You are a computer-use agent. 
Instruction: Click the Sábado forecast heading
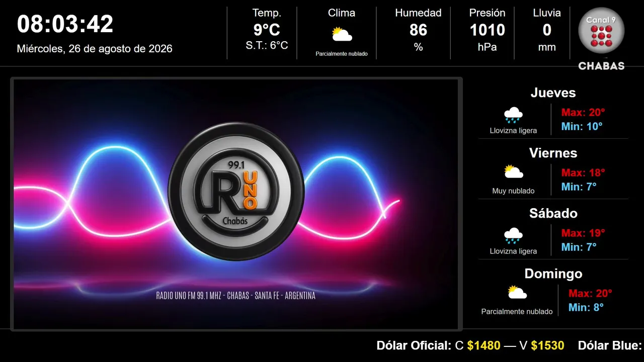pos(553,213)
